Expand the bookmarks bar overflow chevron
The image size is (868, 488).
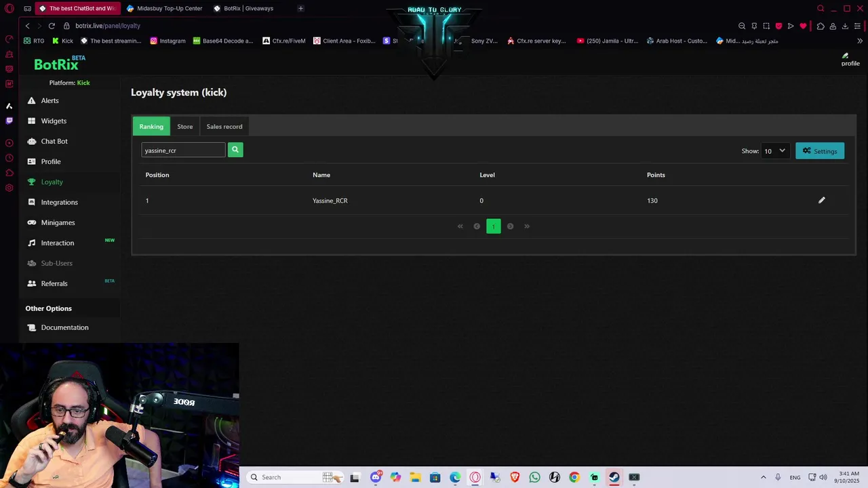coord(860,41)
